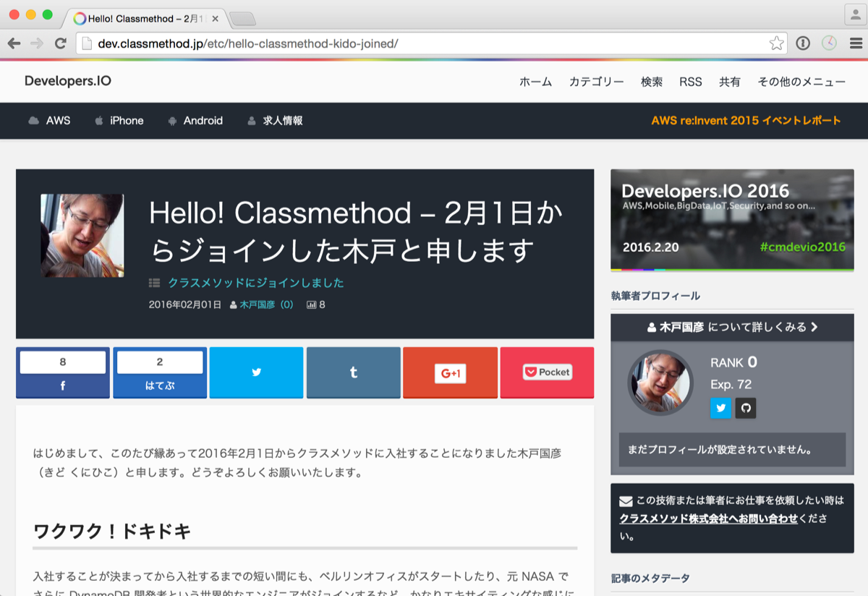
Task: Click the はてブ bookmark button
Action: 160,373
